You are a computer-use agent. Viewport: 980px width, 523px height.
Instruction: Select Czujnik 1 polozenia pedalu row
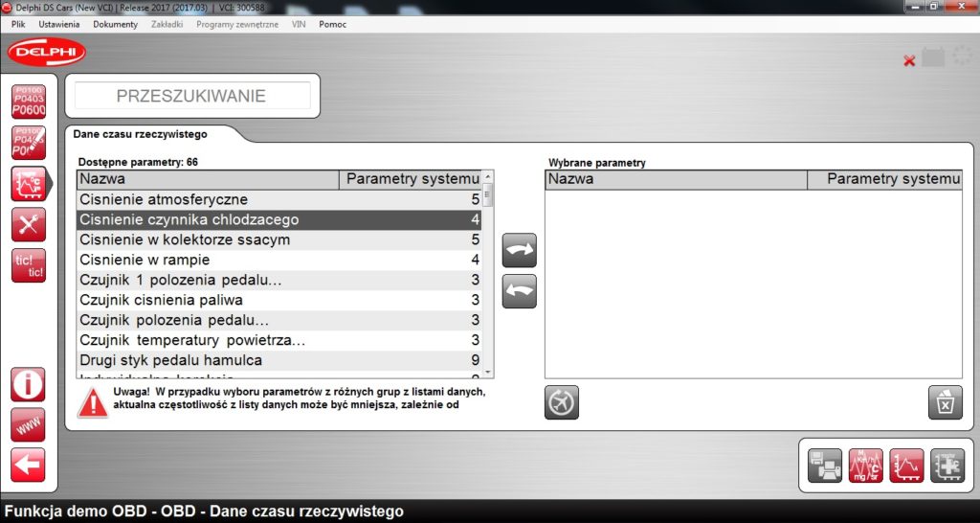(x=279, y=281)
